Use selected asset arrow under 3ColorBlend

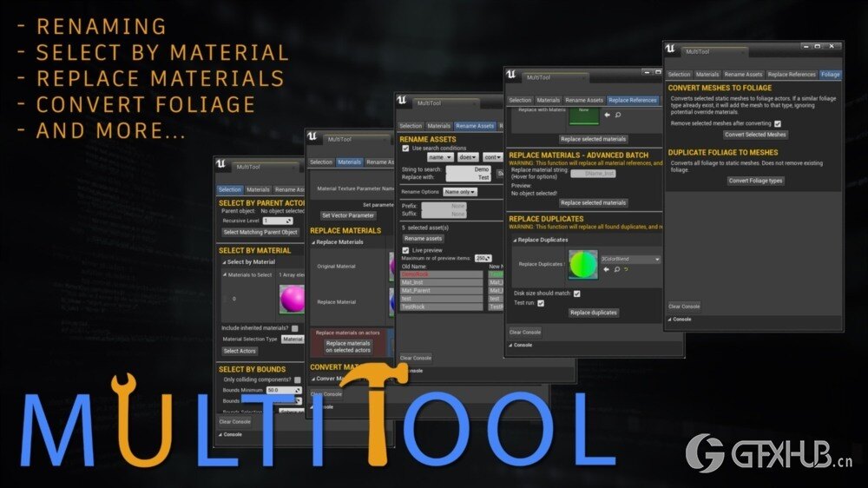click(x=606, y=269)
